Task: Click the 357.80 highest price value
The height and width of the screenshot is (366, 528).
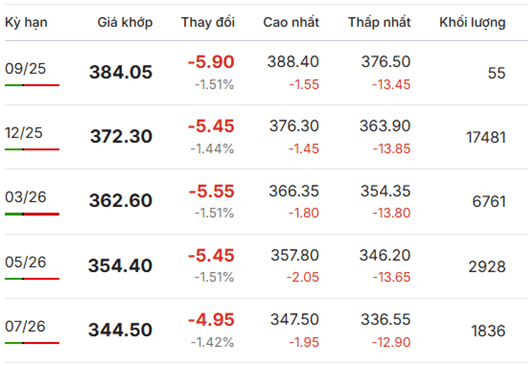Action: [x=295, y=255]
